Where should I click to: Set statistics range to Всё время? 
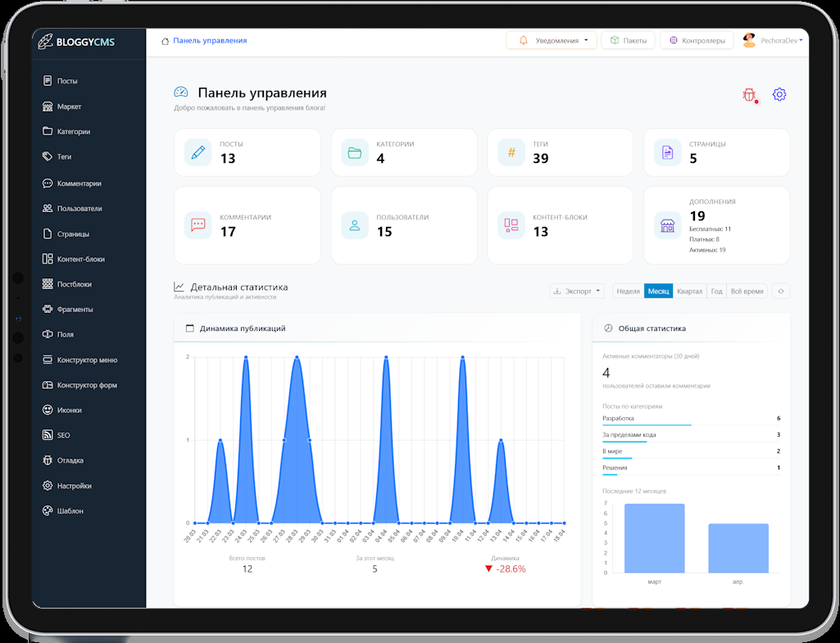(747, 291)
